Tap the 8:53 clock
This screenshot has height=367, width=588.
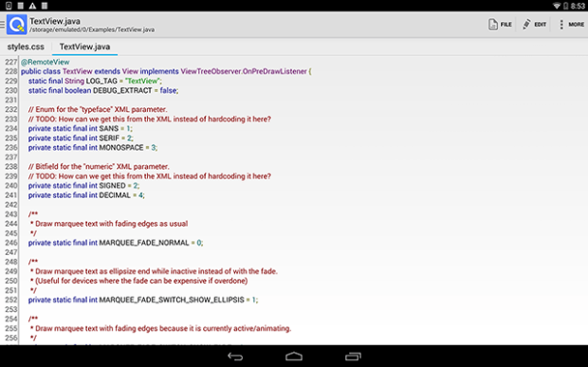[x=578, y=6]
